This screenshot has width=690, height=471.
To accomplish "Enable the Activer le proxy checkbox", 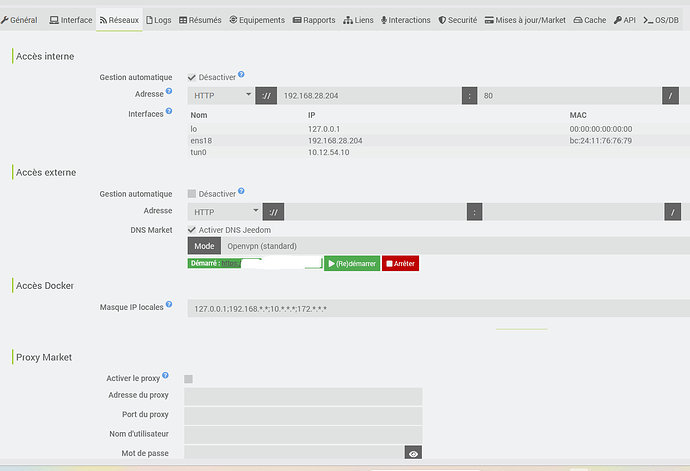I will (189, 379).
